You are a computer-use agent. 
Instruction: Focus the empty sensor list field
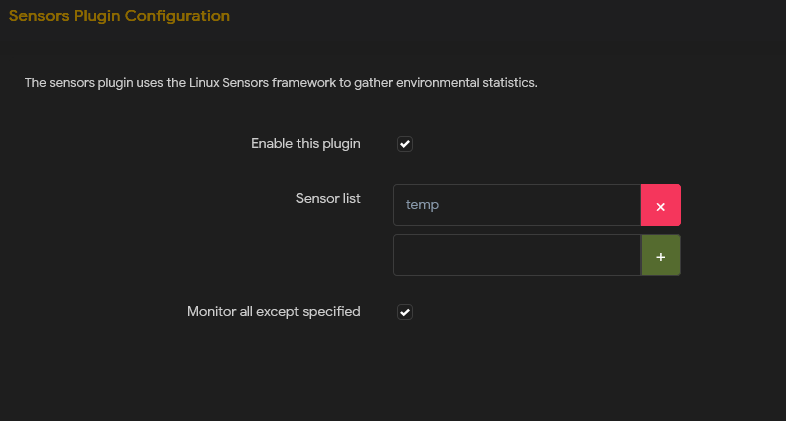click(517, 255)
